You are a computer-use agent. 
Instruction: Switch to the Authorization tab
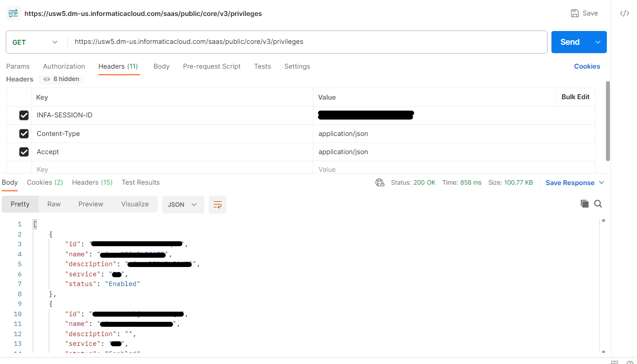[64, 66]
